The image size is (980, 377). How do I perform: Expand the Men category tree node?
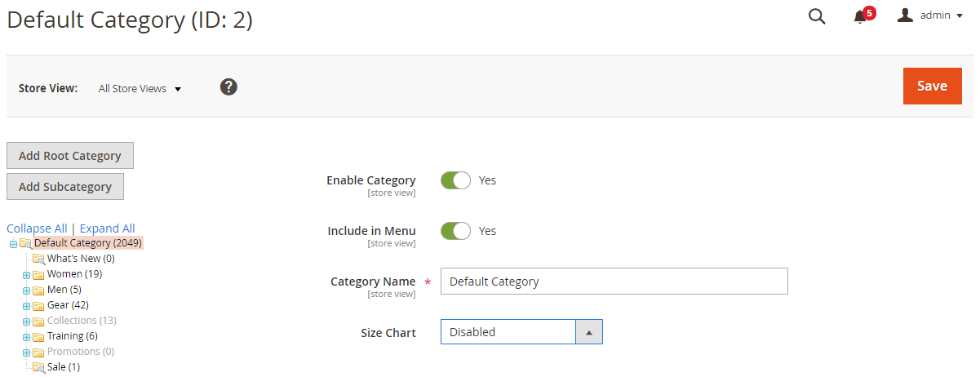point(26,291)
